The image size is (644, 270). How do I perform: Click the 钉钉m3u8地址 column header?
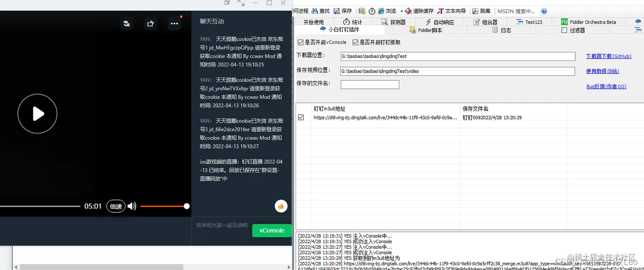point(386,109)
